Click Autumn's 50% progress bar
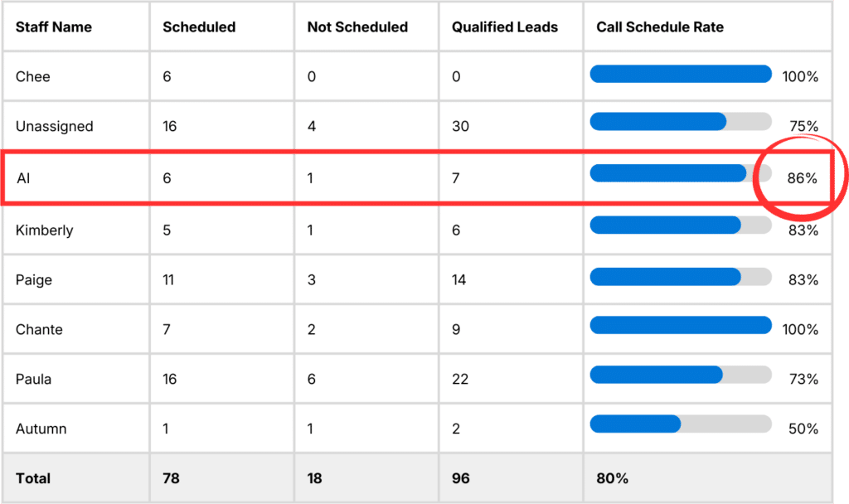This screenshot has height=504, width=849. [x=681, y=424]
